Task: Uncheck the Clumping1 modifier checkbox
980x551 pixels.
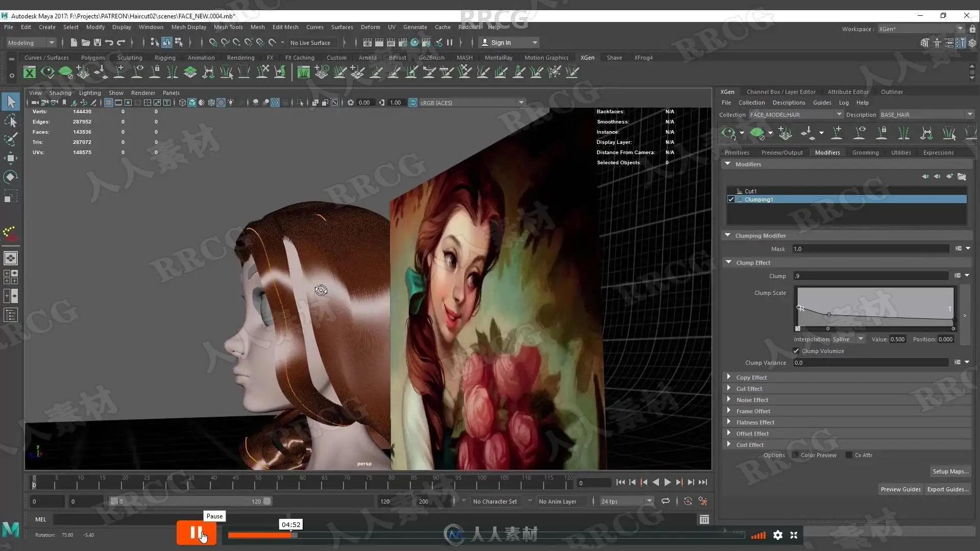Action: 731,199
